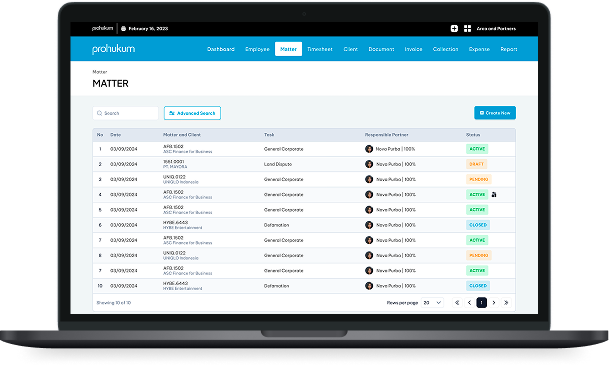This screenshot has width=609, height=366.
Task: Go to previous page with left chevron
Action: coord(469,303)
